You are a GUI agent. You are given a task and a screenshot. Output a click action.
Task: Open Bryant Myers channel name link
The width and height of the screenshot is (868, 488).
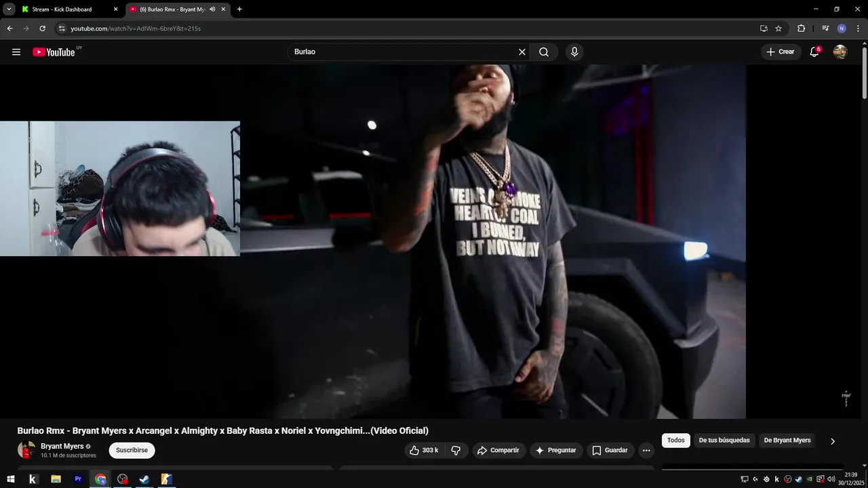[x=62, y=446]
